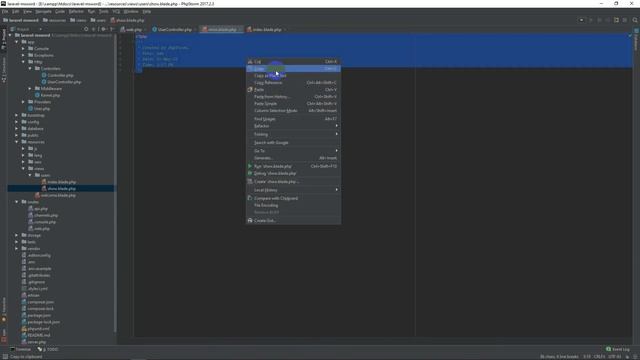Expand the Local History submenu
640x360 pixels.
coord(293,190)
